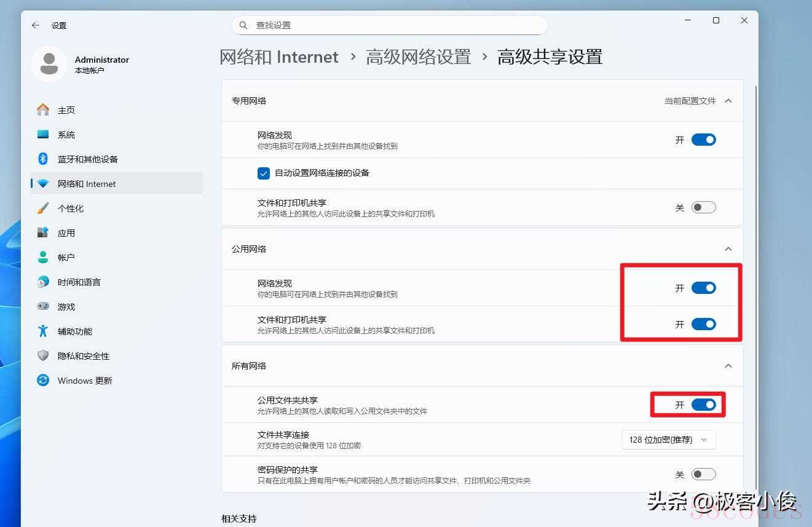Click the Home (主页) house icon
Viewport: 812px width, 527px height.
[x=43, y=110]
